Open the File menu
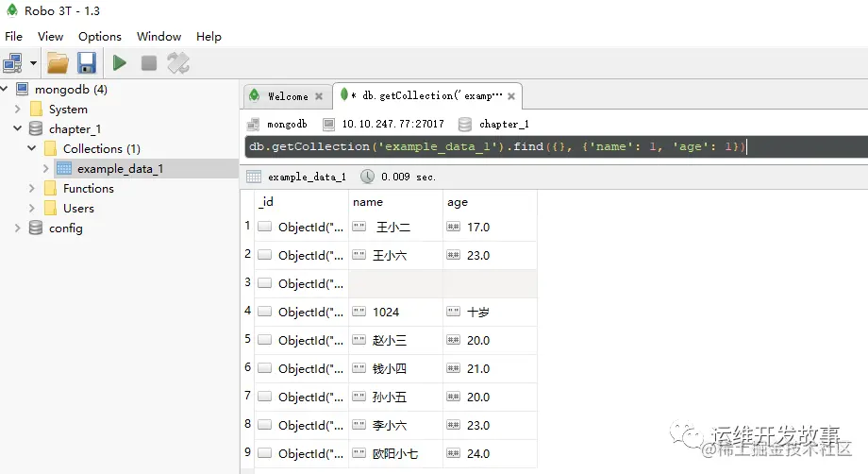 14,37
